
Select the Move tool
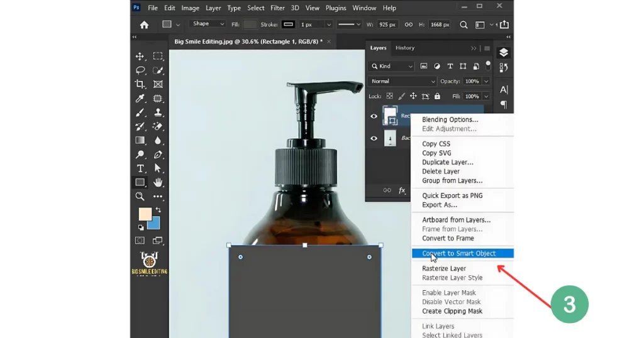tap(140, 56)
